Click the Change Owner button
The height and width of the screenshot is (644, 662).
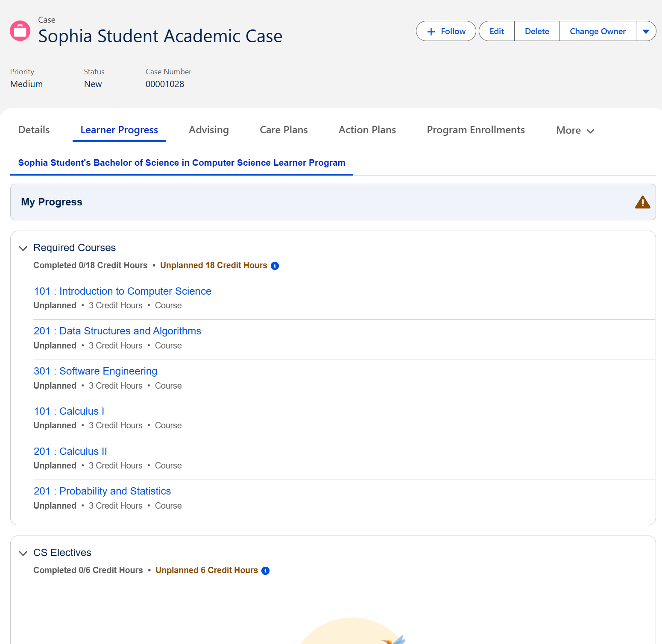click(x=597, y=31)
